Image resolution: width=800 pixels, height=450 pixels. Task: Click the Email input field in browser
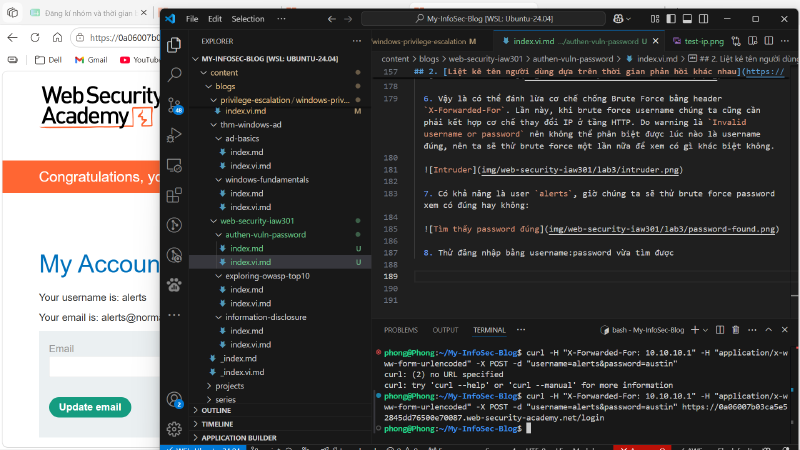pyautogui.click(x=105, y=366)
